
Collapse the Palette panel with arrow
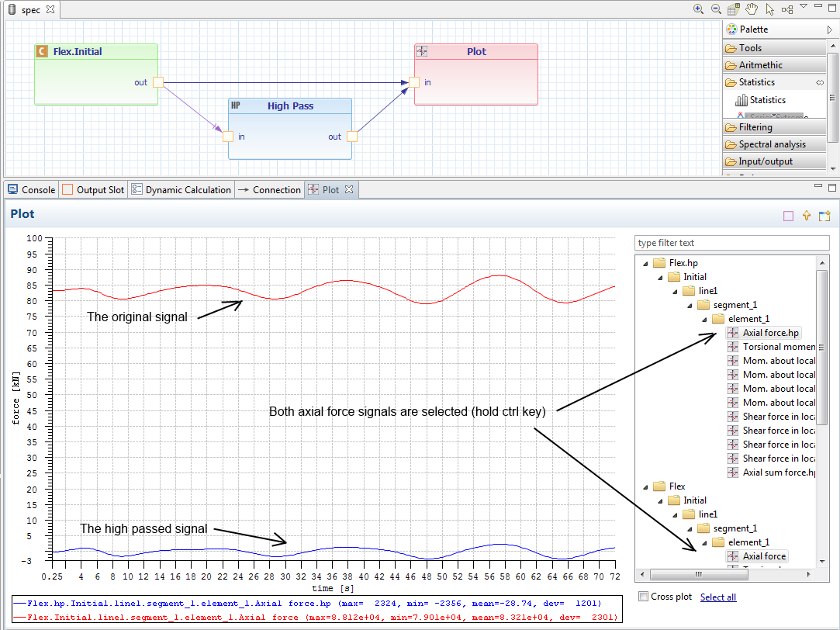[x=830, y=29]
